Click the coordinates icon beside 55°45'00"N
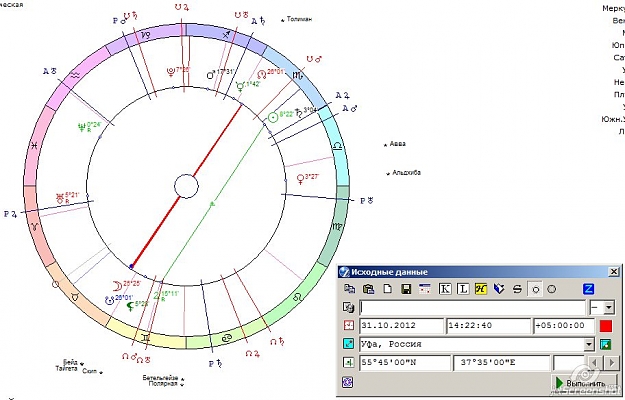The height and width of the screenshot is (400, 625). coord(348,363)
